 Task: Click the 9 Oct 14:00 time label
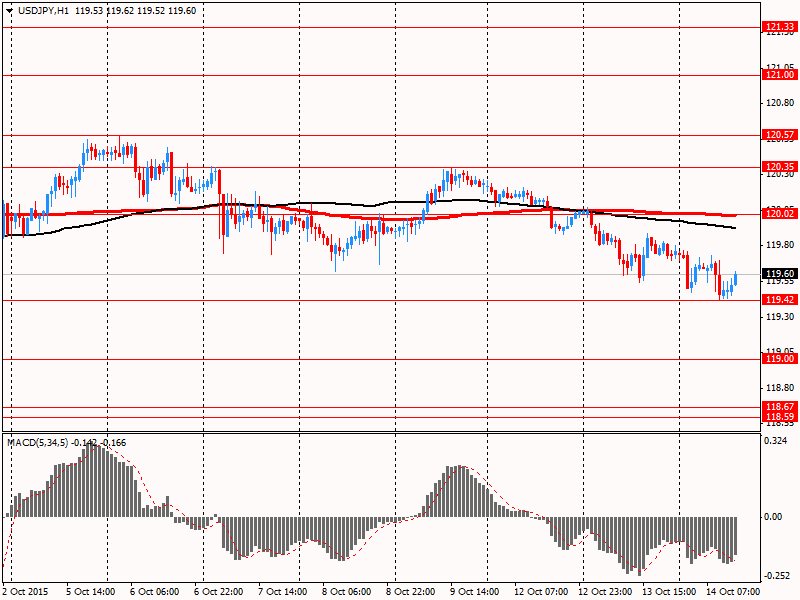pos(475,592)
